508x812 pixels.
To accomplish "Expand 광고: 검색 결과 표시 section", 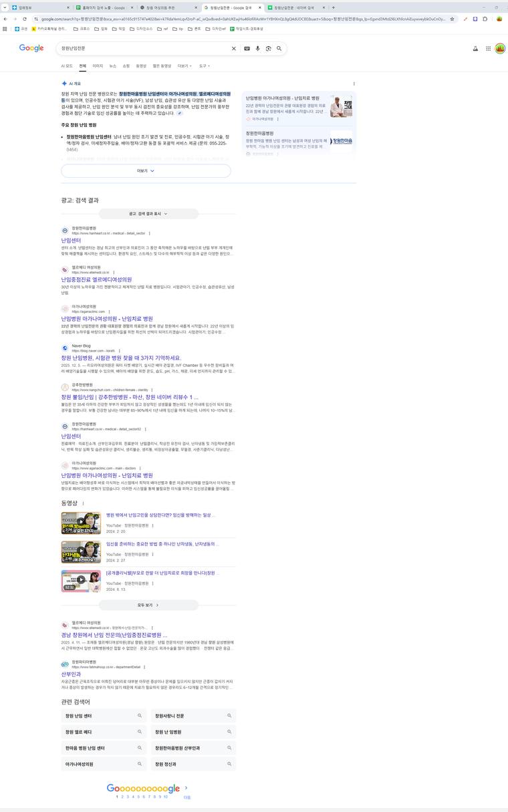I will (x=148, y=214).
